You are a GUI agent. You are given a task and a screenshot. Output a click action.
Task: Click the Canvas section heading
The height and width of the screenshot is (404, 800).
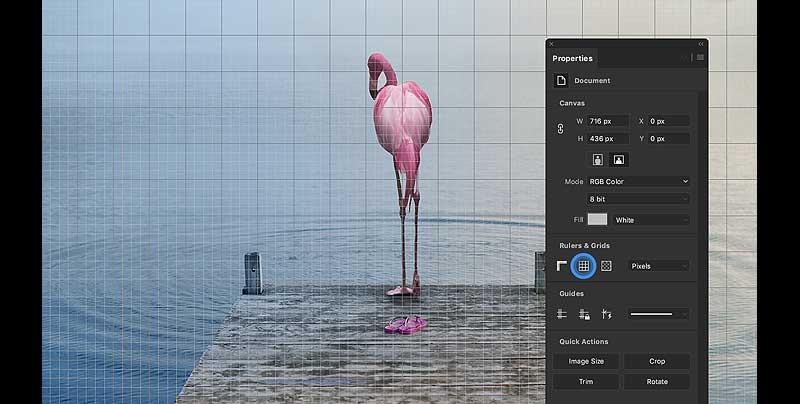pyautogui.click(x=572, y=103)
